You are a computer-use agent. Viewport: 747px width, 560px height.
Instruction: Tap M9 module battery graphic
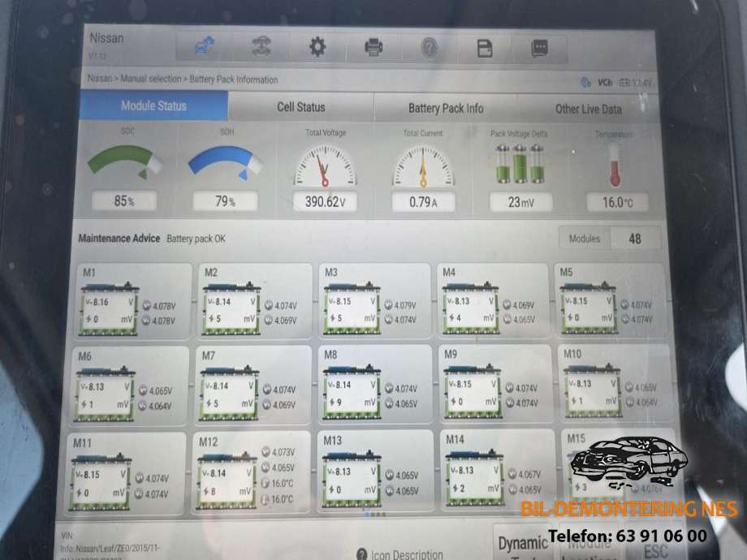tap(473, 391)
